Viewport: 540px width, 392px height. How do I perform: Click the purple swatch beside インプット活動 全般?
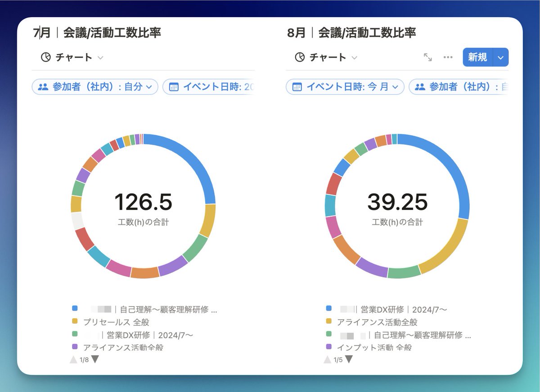tap(328, 347)
